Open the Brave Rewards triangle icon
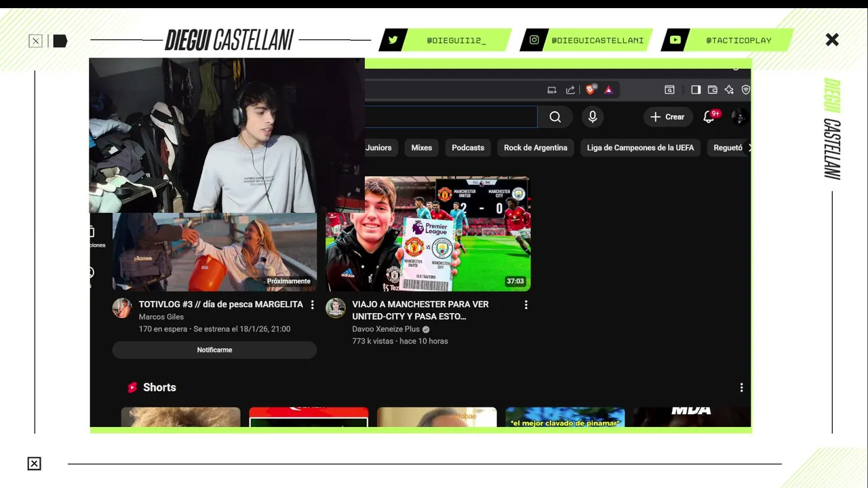 pos(608,89)
